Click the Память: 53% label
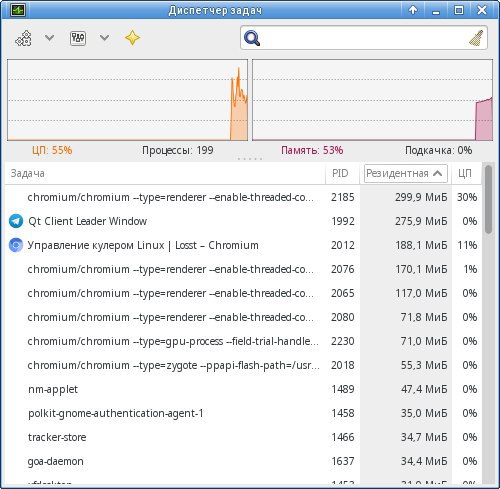 point(312,150)
